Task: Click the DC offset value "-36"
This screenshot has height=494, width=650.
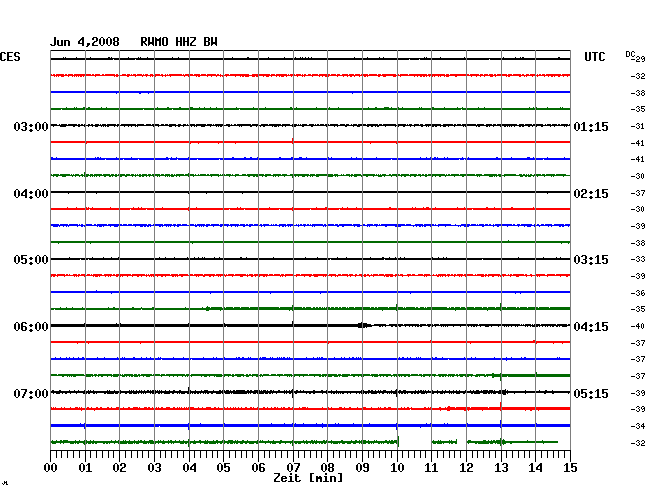Action: pyautogui.click(x=638, y=293)
